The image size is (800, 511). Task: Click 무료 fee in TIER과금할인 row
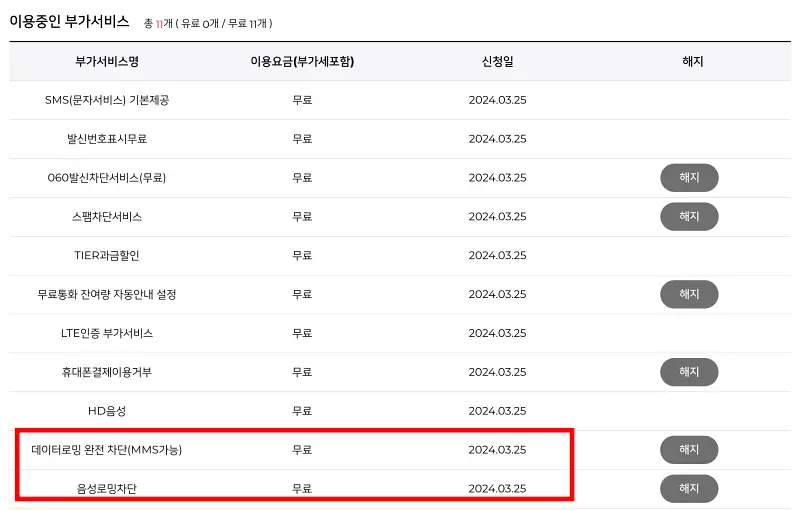pos(302,256)
